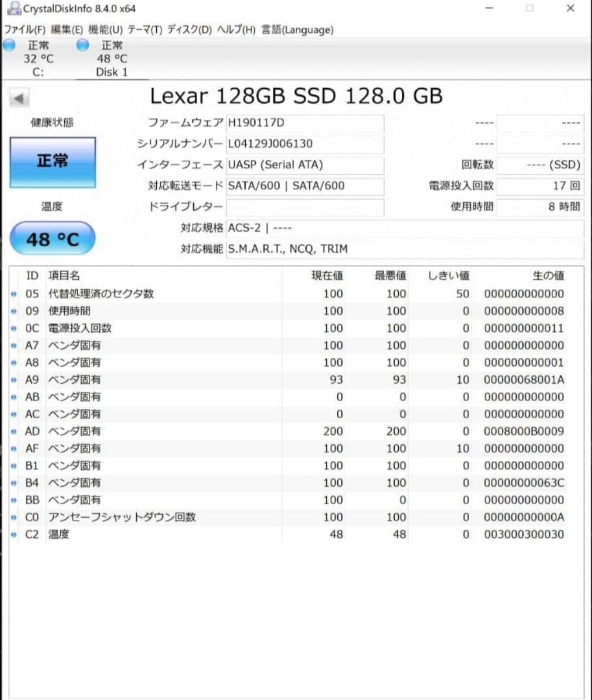The image size is (592, 700).
Task: Click the blue dot next to C0 アンセーフシャットダウン回数
Action: pyautogui.click(x=14, y=517)
